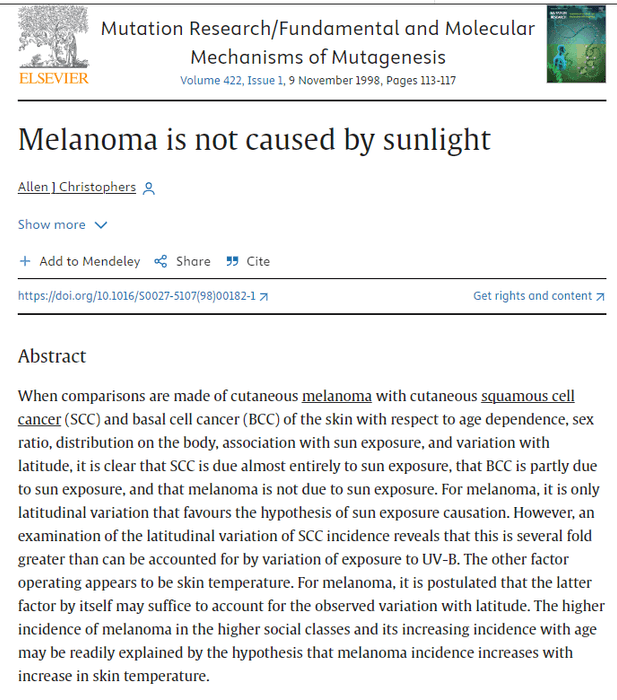Follow the underlined melanoma term link
The width and height of the screenshot is (617, 700).
click(x=337, y=396)
